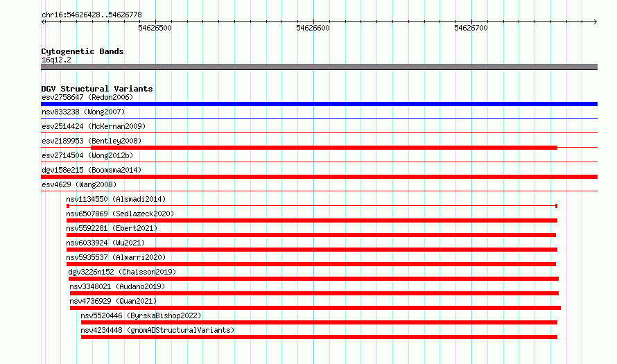The height and width of the screenshot is (364, 617).
Task: Open the nsv4736929 (Quan2021) label
Action: [113, 301]
